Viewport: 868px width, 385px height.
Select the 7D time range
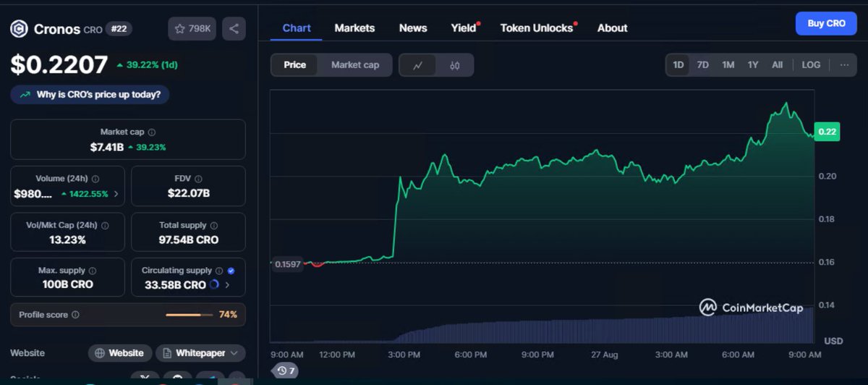pyautogui.click(x=703, y=64)
